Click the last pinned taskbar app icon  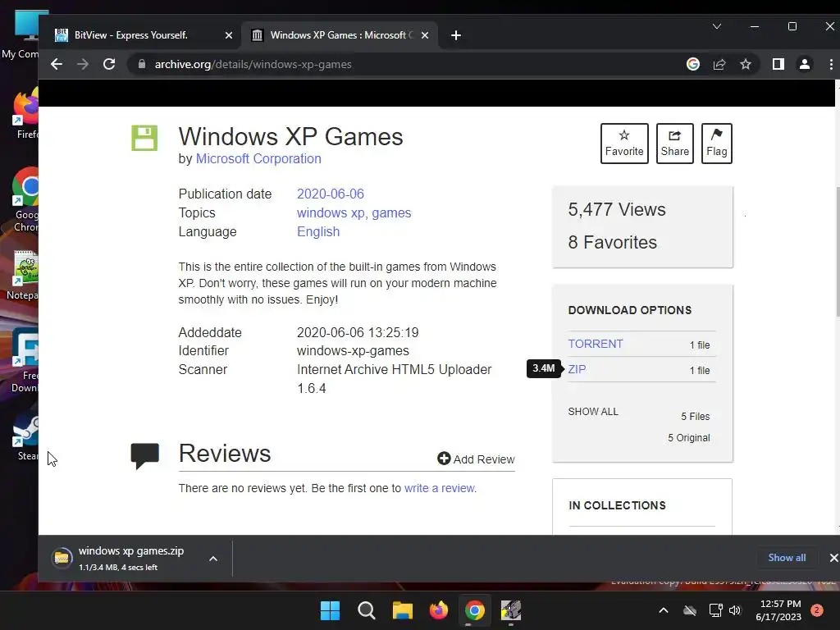(510, 610)
